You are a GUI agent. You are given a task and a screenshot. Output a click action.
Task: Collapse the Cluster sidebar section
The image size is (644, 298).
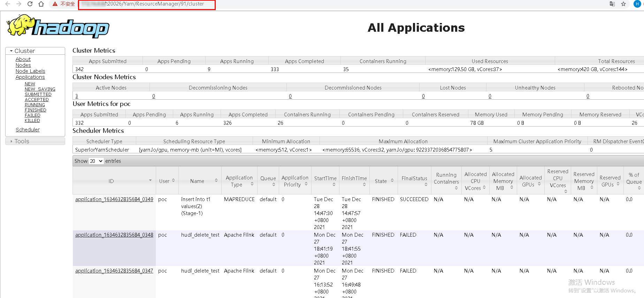point(35,51)
